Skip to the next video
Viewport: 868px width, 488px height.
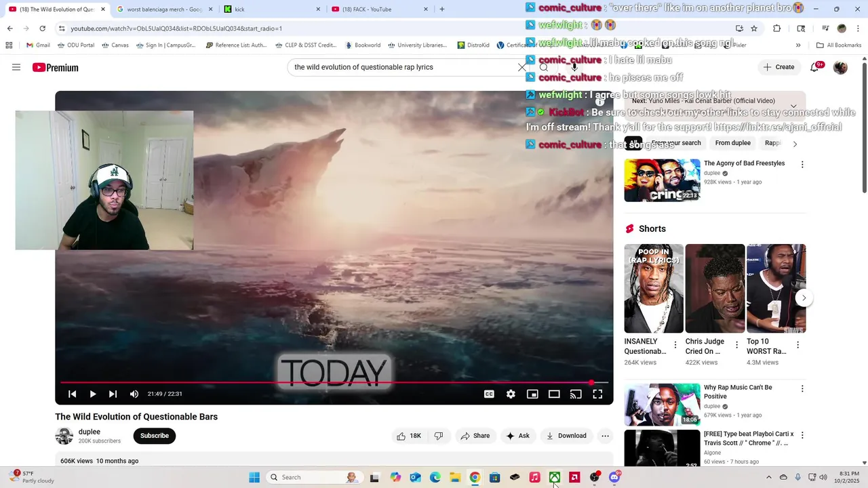coord(113,394)
